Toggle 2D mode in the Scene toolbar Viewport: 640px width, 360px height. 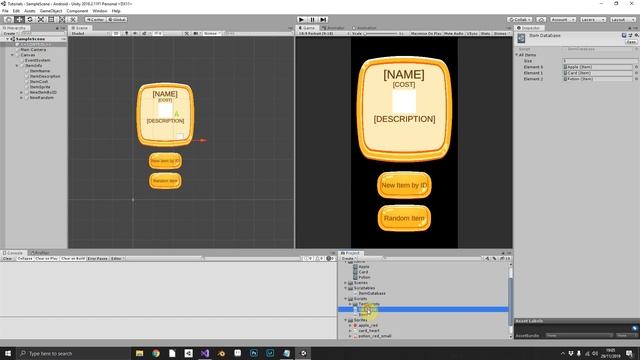coord(116,33)
